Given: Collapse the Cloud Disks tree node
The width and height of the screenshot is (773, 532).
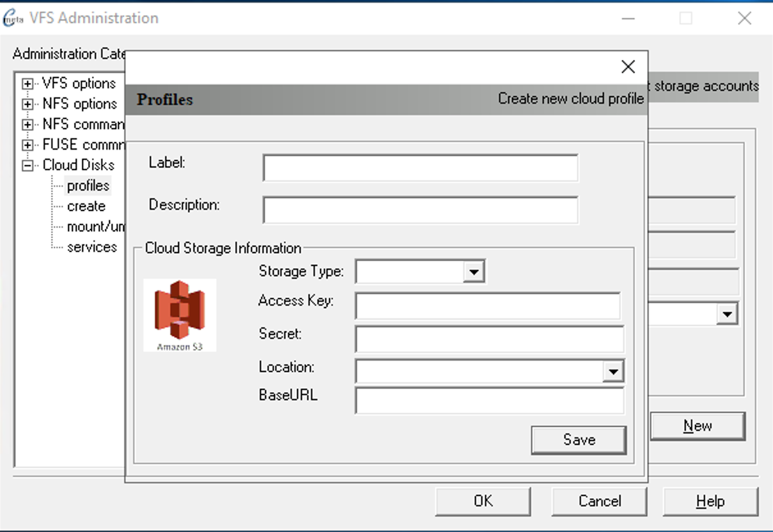Looking at the screenshot, I should 28,166.
